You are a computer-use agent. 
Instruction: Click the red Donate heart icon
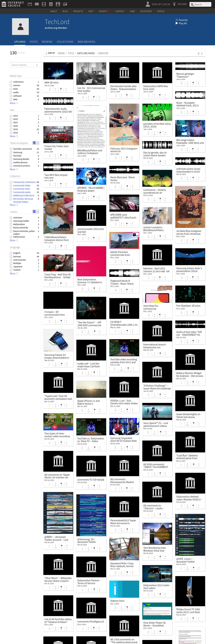(108, 11)
